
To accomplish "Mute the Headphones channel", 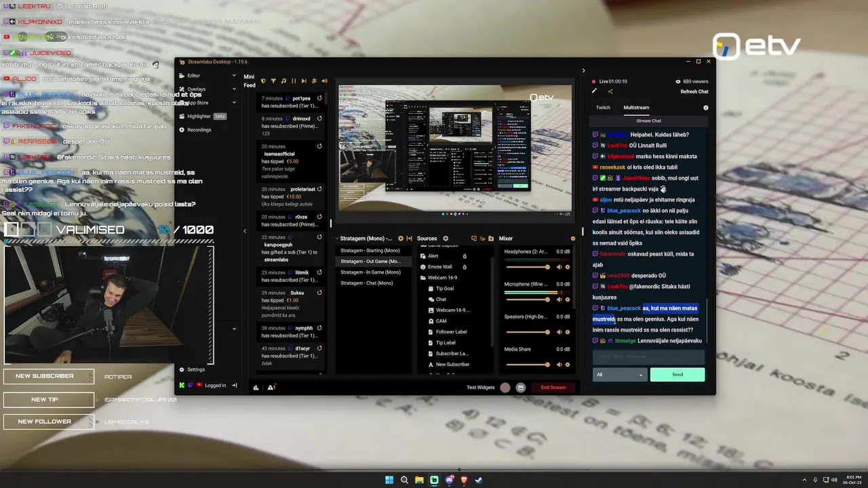I will [559, 267].
